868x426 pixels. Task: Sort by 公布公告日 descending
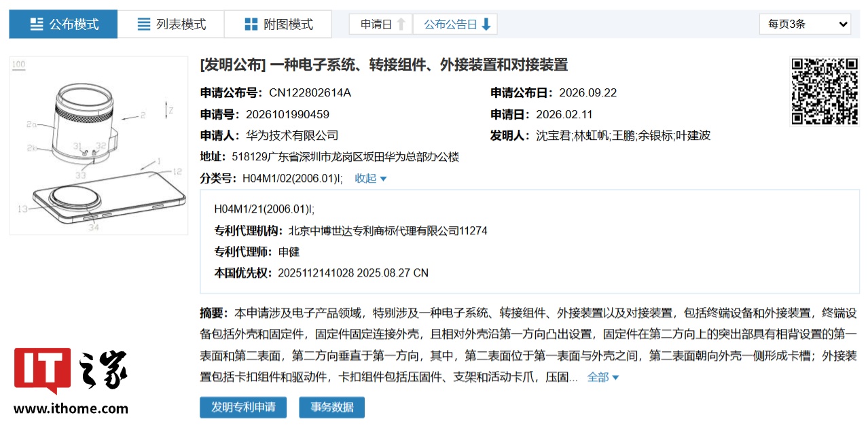click(454, 24)
